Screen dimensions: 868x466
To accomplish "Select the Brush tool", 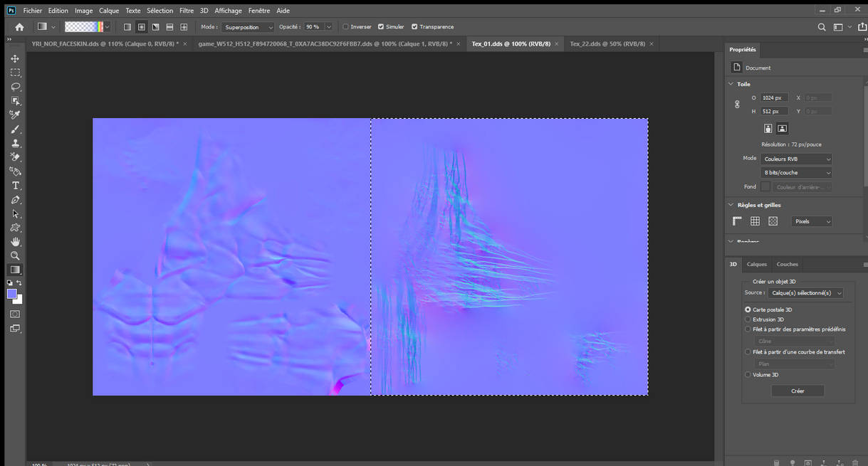I will (x=15, y=129).
